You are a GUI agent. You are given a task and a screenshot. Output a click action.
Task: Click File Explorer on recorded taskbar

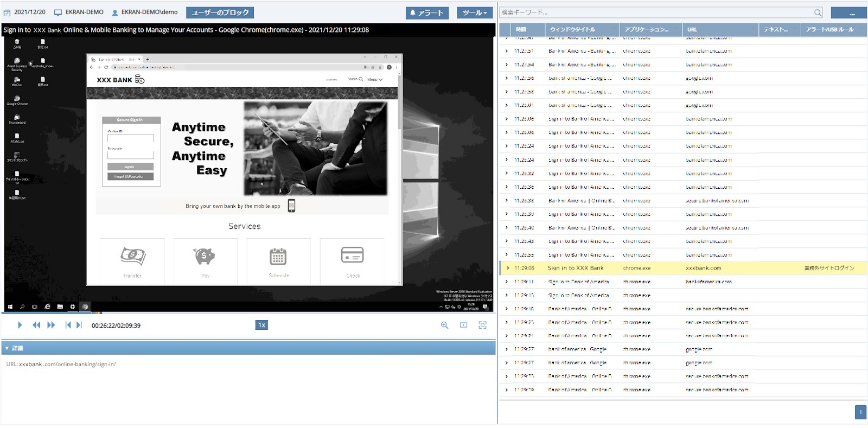(x=60, y=307)
